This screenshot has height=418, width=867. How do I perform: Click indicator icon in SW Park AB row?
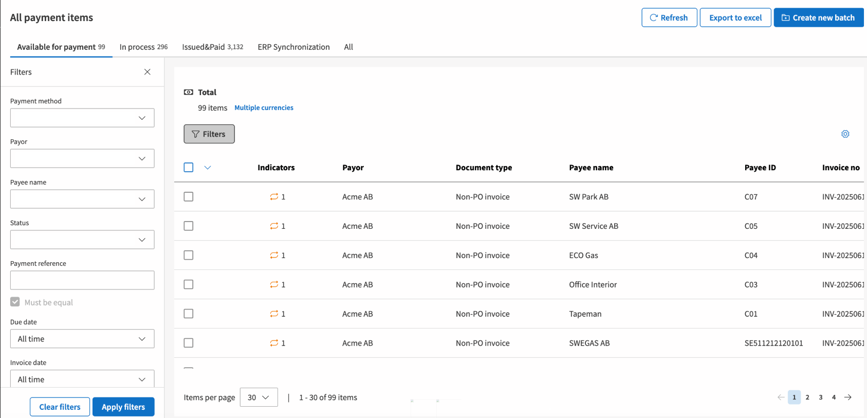pyautogui.click(x=274, y=197)
